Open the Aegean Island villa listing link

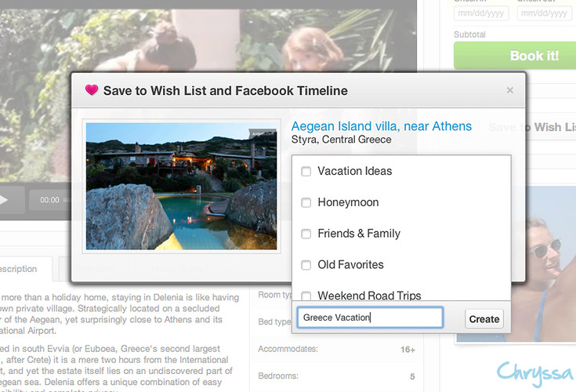point(382,126)
